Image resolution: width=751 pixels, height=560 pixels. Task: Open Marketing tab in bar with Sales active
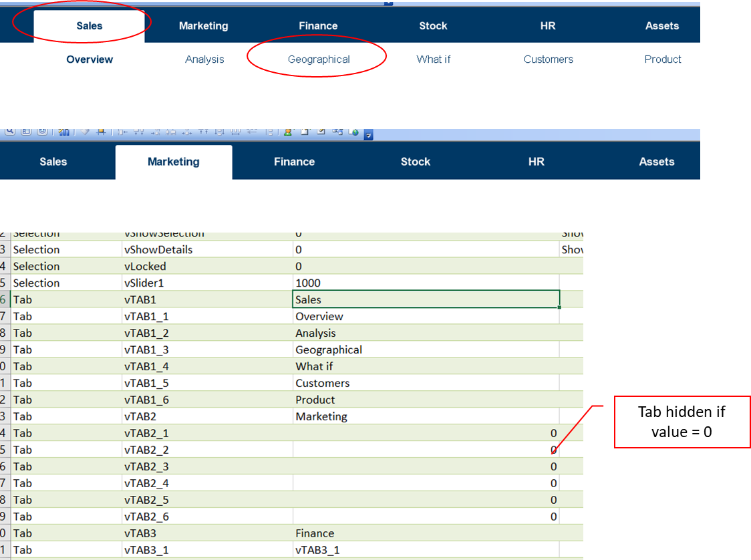click(204, 26)
